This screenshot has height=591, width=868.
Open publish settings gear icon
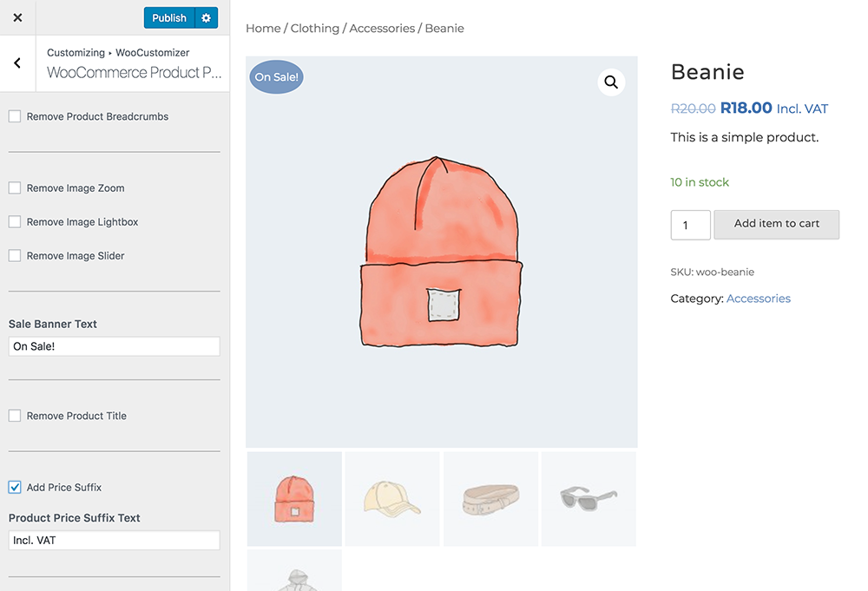[206, 17]
